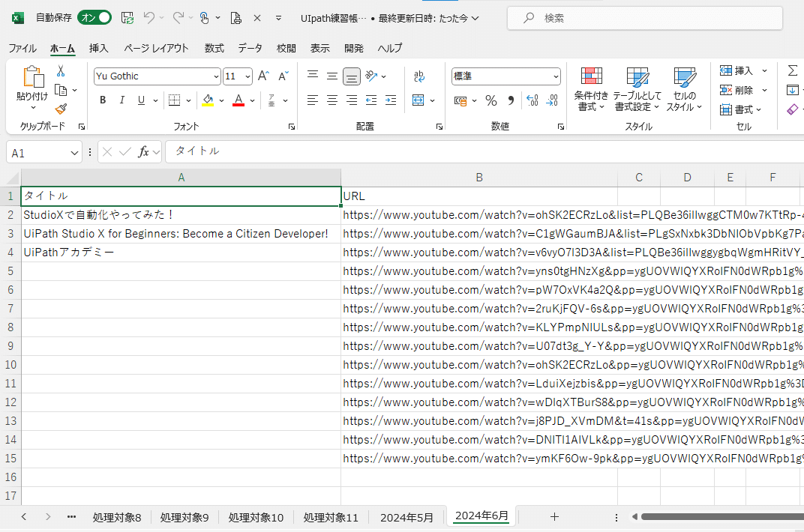Decrease decimal places
This screenshot has width=804, height=532.
click(552, 100)
